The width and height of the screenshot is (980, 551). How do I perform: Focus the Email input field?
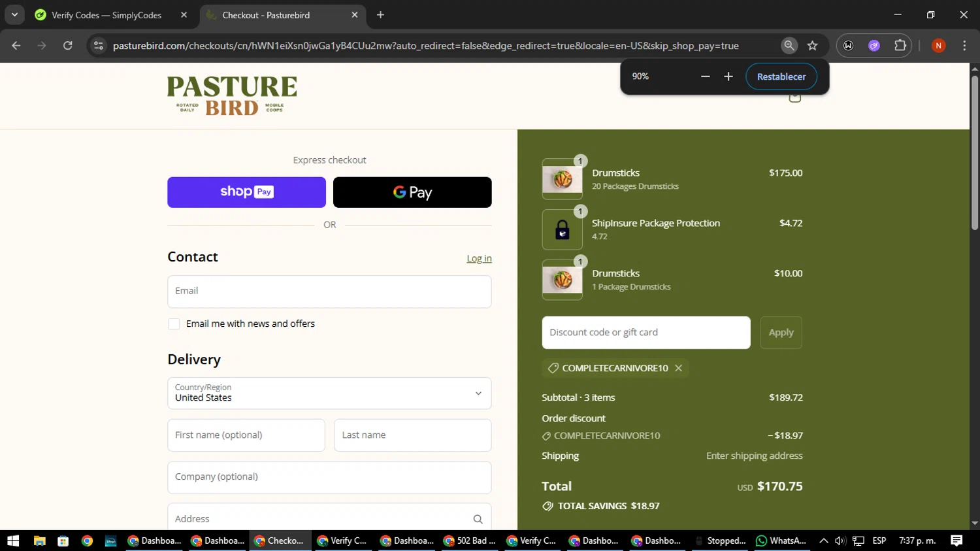pos(329,292)
